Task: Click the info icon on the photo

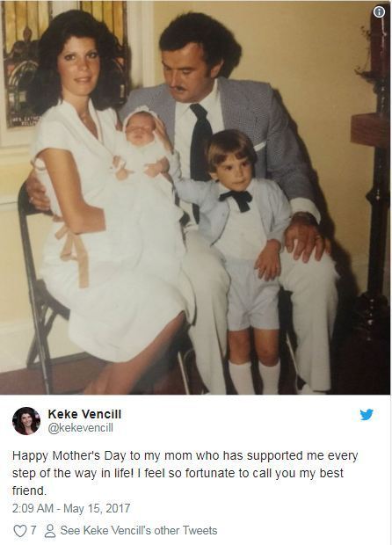Action: pyautogui.click(x=379, y=12)
